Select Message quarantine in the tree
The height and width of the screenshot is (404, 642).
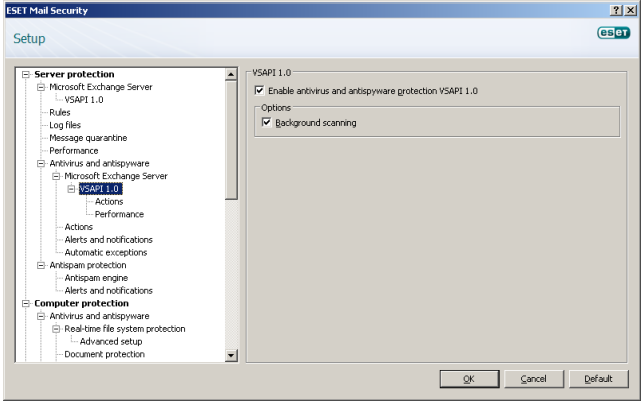(x=88, y=138)
